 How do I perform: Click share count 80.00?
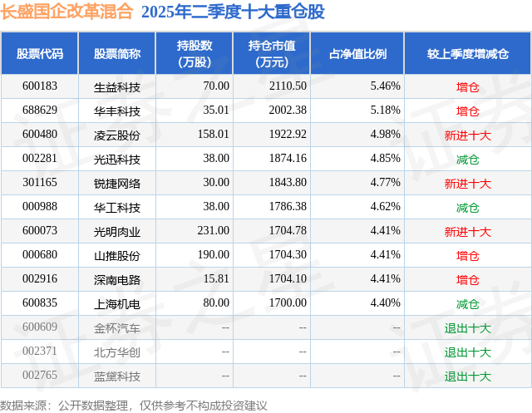(x=216, y=302)
